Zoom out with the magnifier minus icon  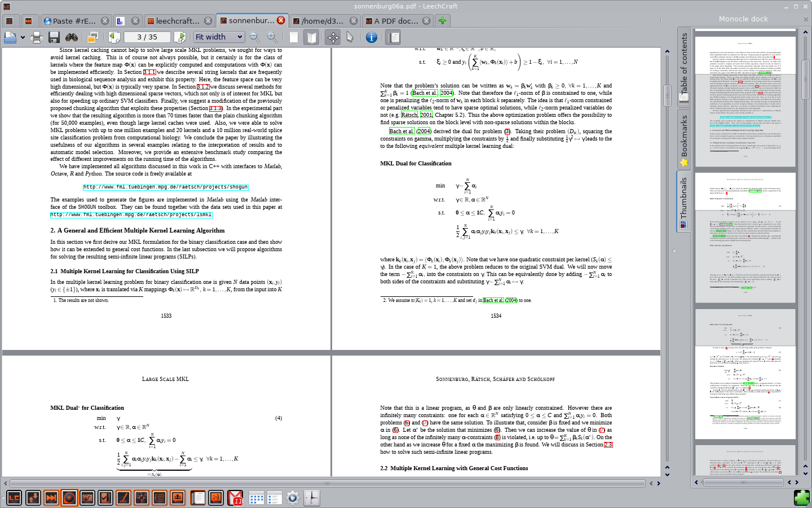[255, 37]
